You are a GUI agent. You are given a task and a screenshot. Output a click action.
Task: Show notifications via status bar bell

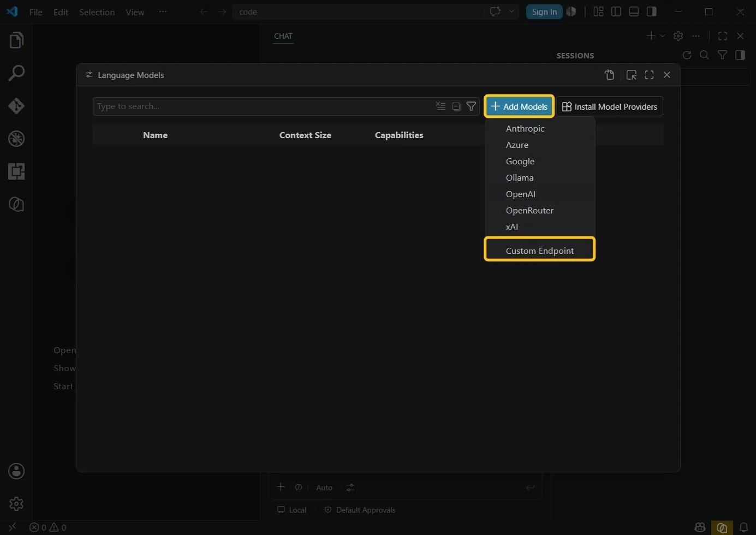[743, 527]
